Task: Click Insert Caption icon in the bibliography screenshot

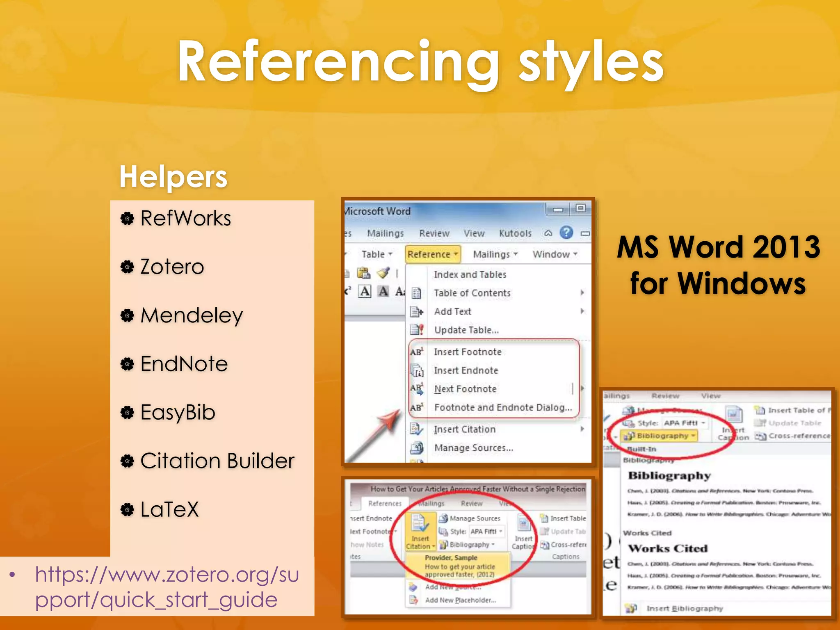Action: (734, 415)
